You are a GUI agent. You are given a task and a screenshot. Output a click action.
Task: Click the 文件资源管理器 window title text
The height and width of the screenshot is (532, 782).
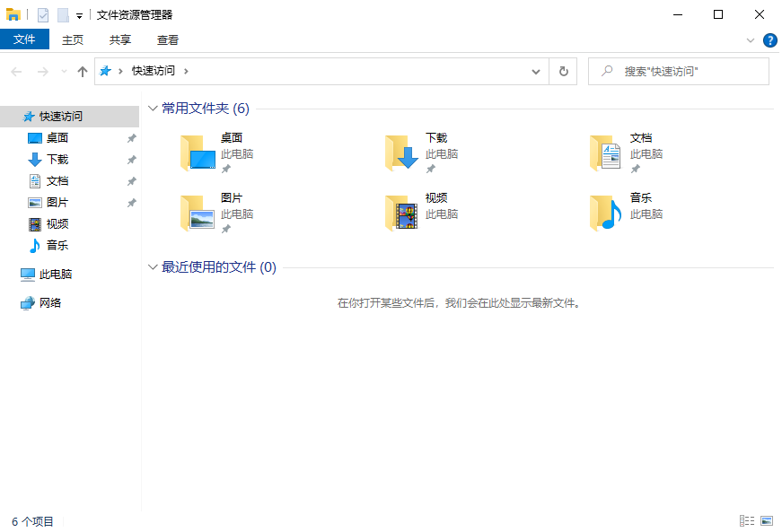(135, 15)
